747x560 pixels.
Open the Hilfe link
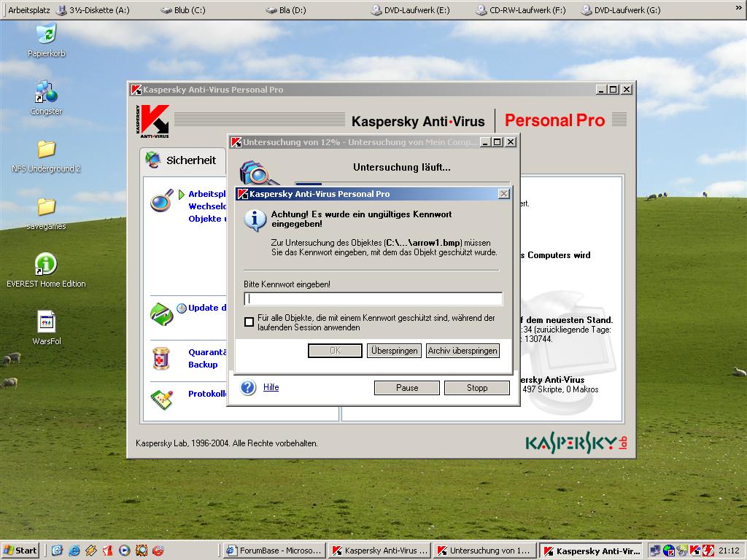click(x=271, y=387)
